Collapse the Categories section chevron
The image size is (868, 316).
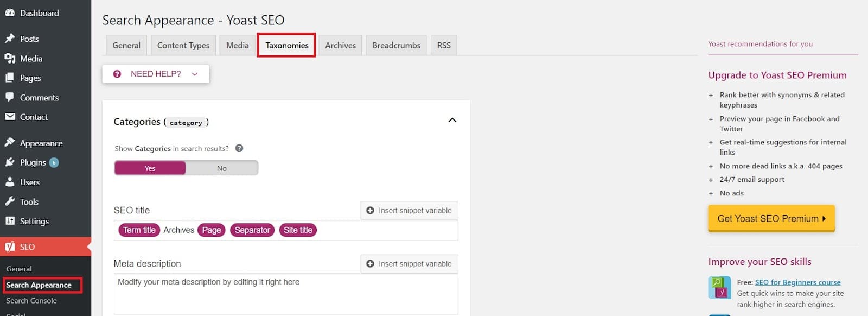[452, 120]
